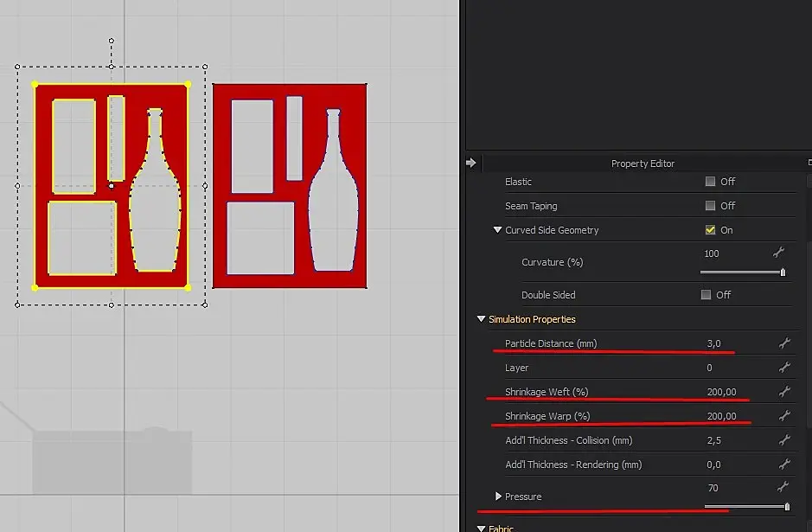This screenshot has width=812, height=532.
Task: Collapse the Curved Side Geometry section
Action: click(x=497, y=230)
